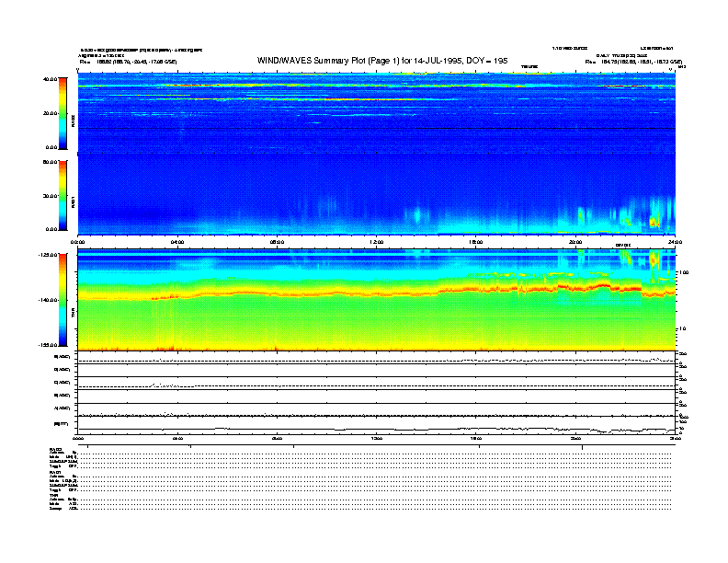Click inside the RAD2 spectrogram panel
Screen dimensions: 728x563
(377, 113)
